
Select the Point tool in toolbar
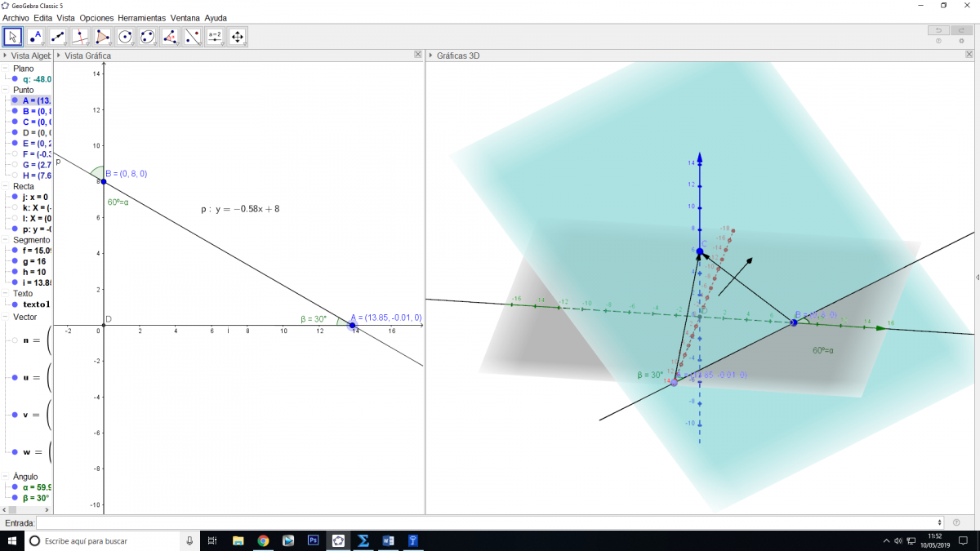click(x=35, y=37)
